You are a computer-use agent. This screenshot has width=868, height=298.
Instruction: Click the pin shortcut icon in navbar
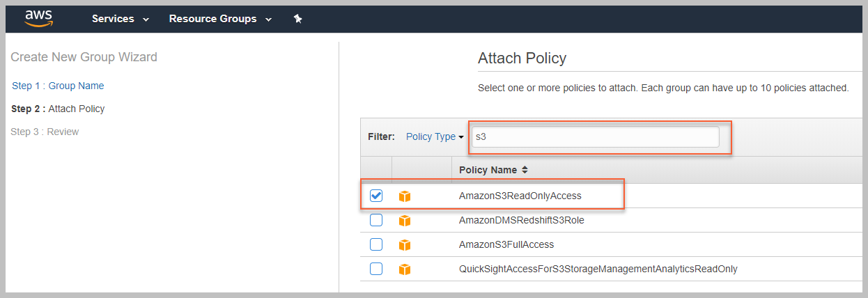tap(298, 19)
